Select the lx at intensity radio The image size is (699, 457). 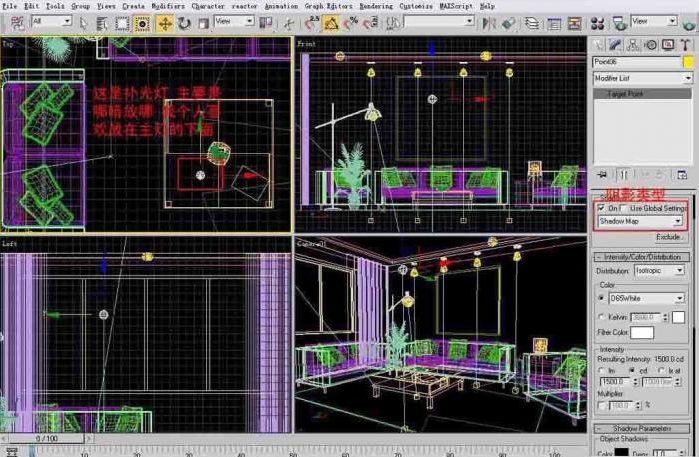(662, 371)
